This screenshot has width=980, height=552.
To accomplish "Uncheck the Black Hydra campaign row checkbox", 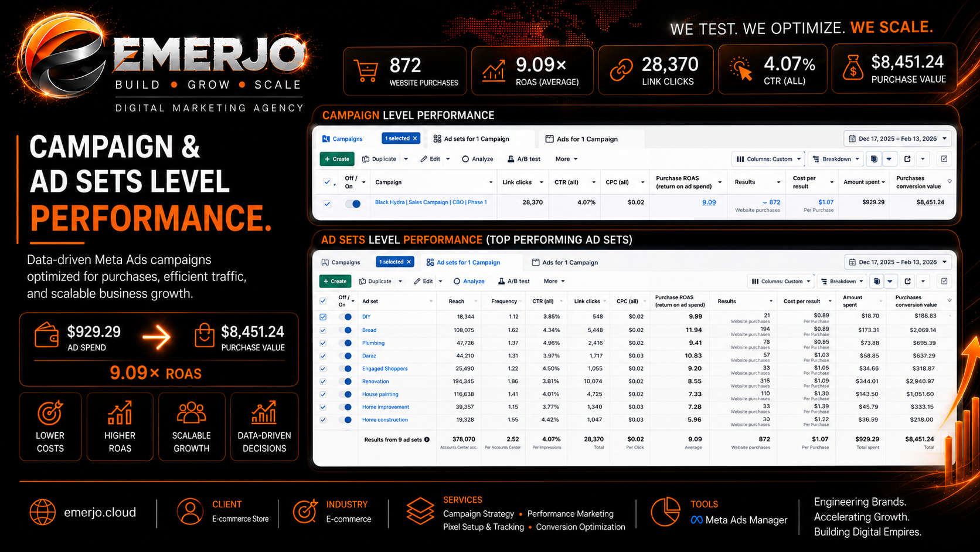I will (327, 204).
